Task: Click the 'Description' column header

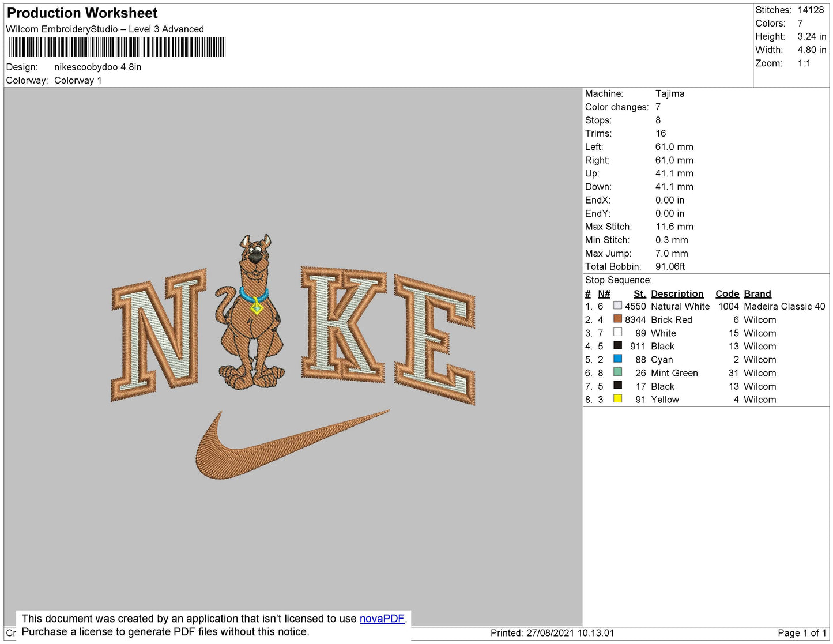Action: point(677,293)
